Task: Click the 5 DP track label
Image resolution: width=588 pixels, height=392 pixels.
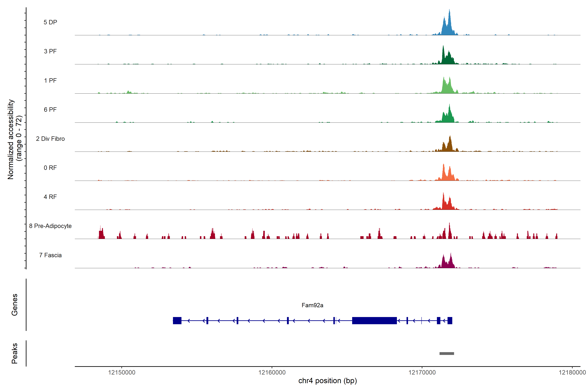Action: 50,22
